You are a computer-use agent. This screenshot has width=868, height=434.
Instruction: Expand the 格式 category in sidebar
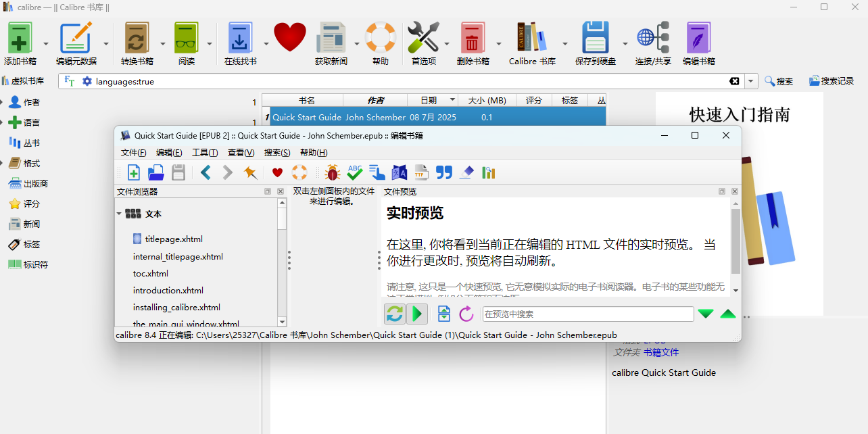[2, 163]
